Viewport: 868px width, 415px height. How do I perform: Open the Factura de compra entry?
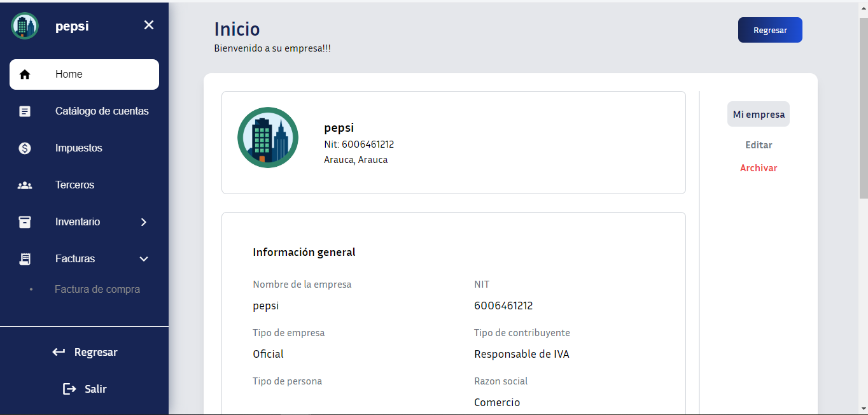[x=97, y=289]
